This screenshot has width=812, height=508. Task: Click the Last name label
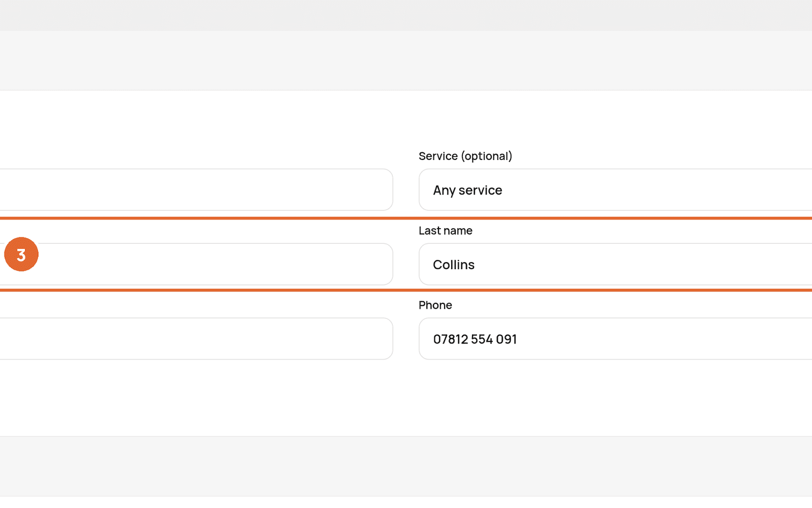(x=446, y=231)
